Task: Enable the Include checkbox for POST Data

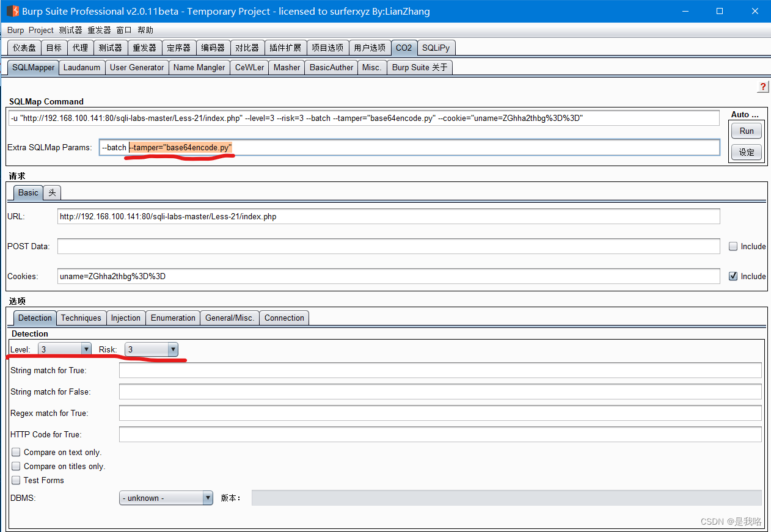Action: coord(733,246)
